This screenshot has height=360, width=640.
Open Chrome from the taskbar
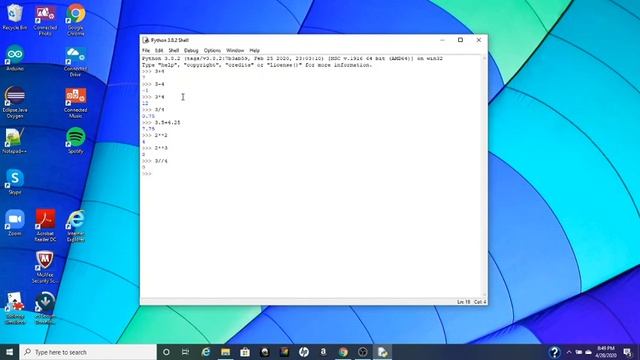pyautogui.click(x=343, y=352)
